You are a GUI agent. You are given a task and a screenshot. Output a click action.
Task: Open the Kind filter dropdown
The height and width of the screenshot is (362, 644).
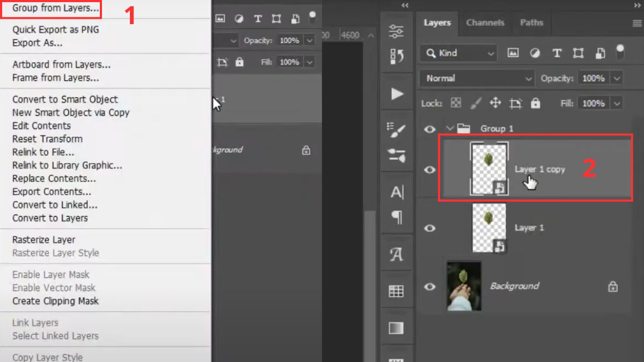[459, 53]
